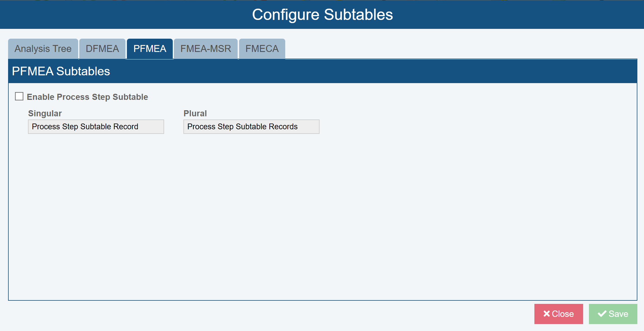Click the checkmark icon on the Save button
The width and height of the screenshot is (644, 331).
602,314
